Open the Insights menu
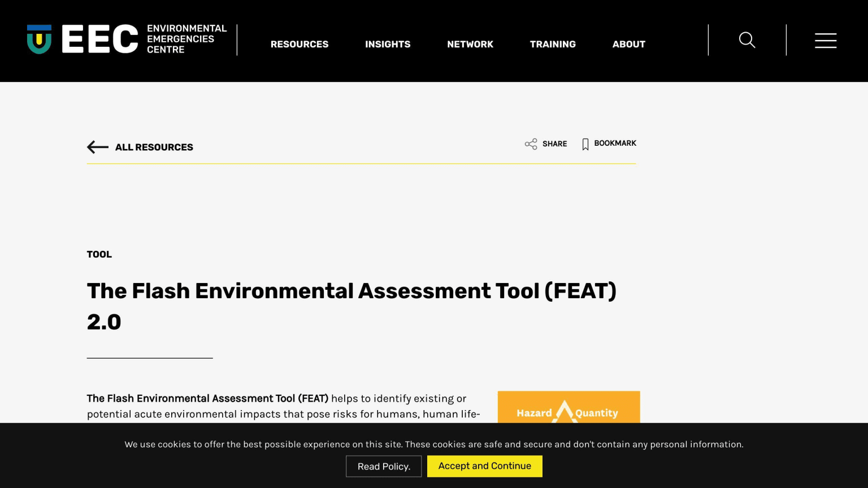868x488 pixels. tap(388, 44)
